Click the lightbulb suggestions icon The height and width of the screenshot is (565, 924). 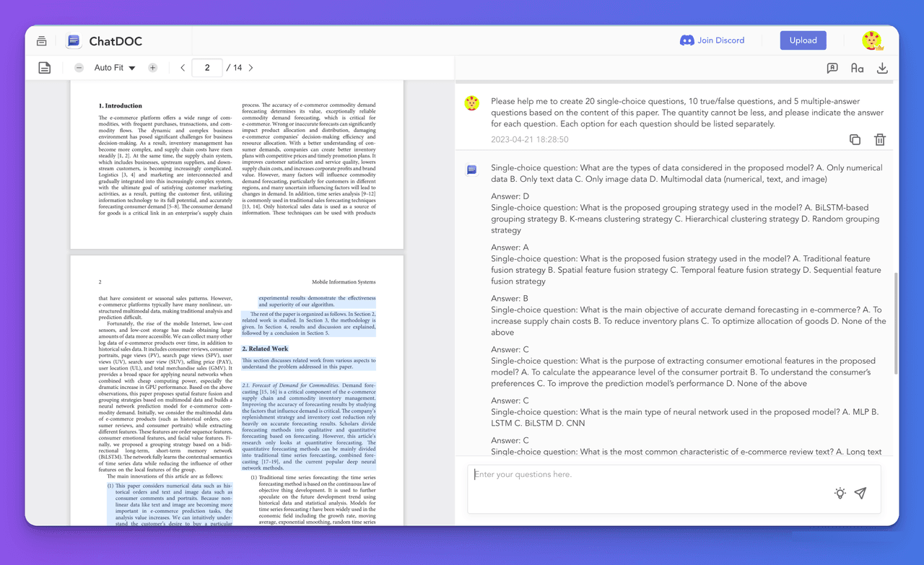tap(840, 493)
